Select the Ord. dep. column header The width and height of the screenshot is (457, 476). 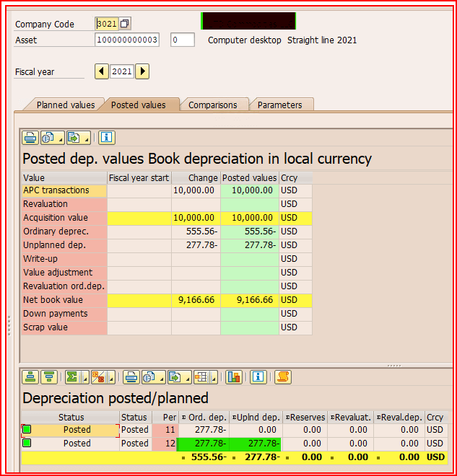click(204, 418)
